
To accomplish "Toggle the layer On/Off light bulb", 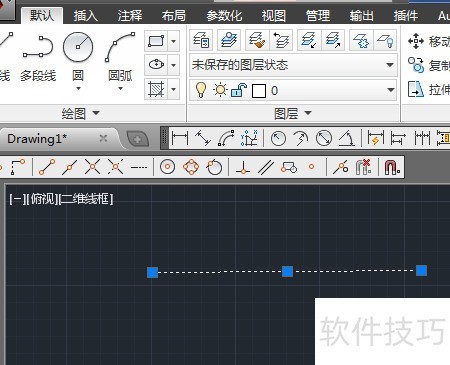I will click(x=201, y=90).
